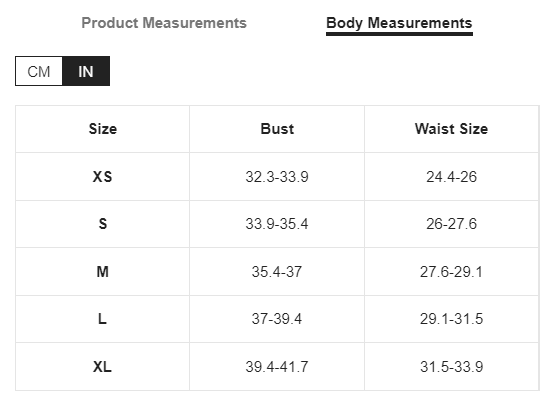The image size is (551, 401).
Task: Select the L size row label
Action: [102, 319]
